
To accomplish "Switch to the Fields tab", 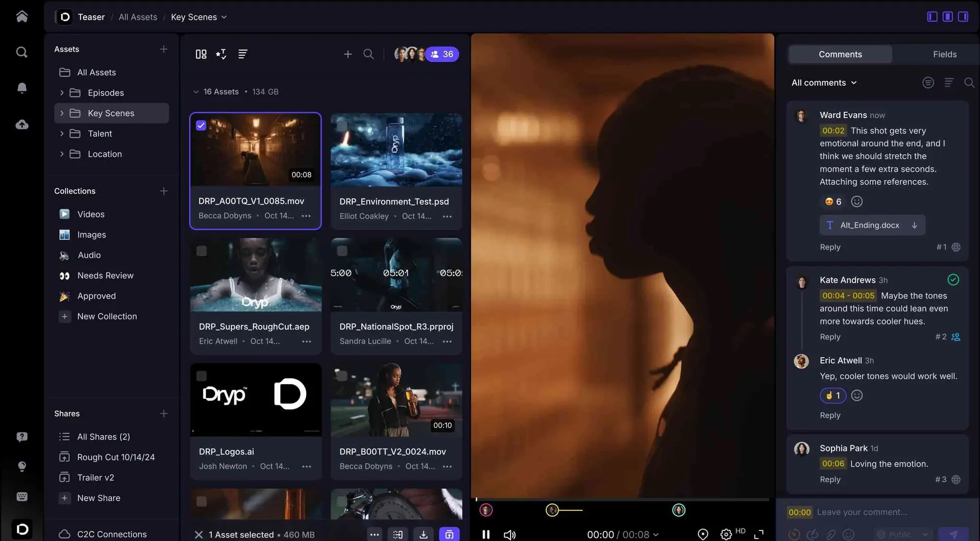I will pyautogui.click(x=944, y=54).
